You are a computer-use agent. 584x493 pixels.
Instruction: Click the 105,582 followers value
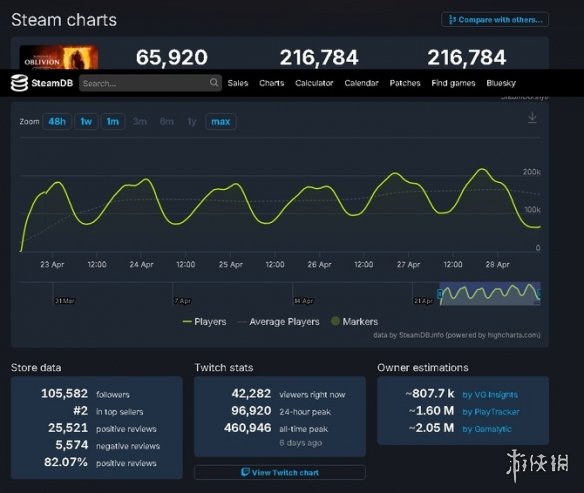click(64, 394)
